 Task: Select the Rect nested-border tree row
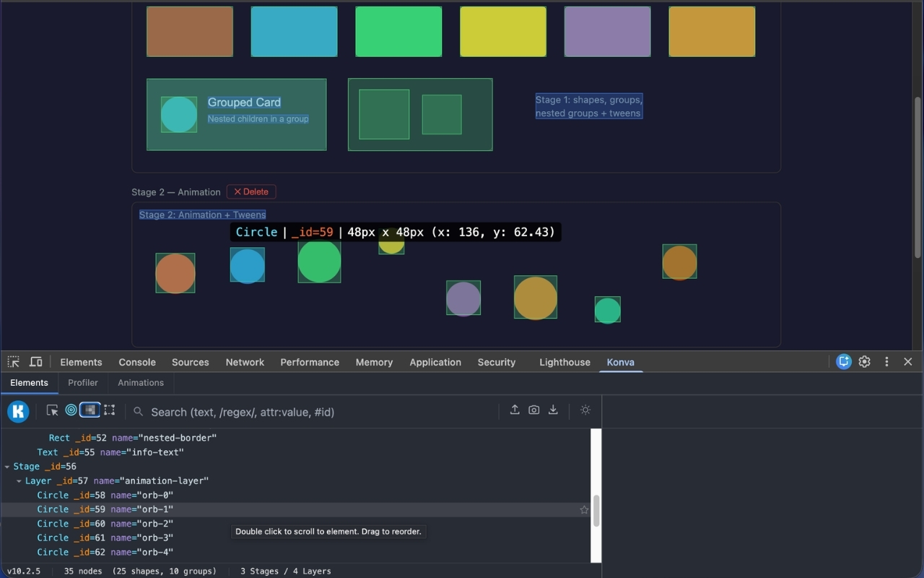point(296,438)
